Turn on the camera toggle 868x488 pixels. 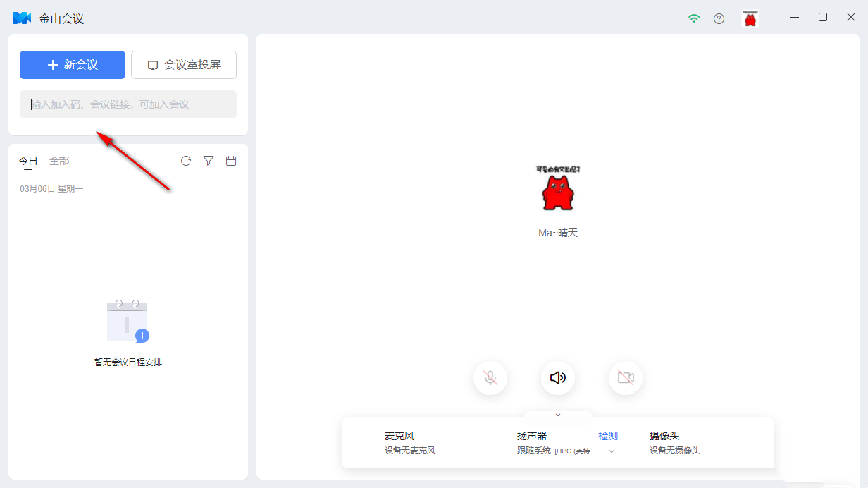click(x=626, y=378)
